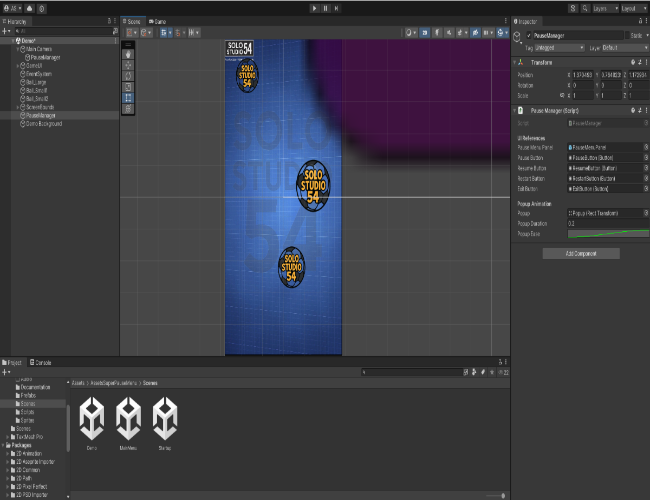
Task: Open the Popup Ease curve editor
Action: (x=608, y=234)
